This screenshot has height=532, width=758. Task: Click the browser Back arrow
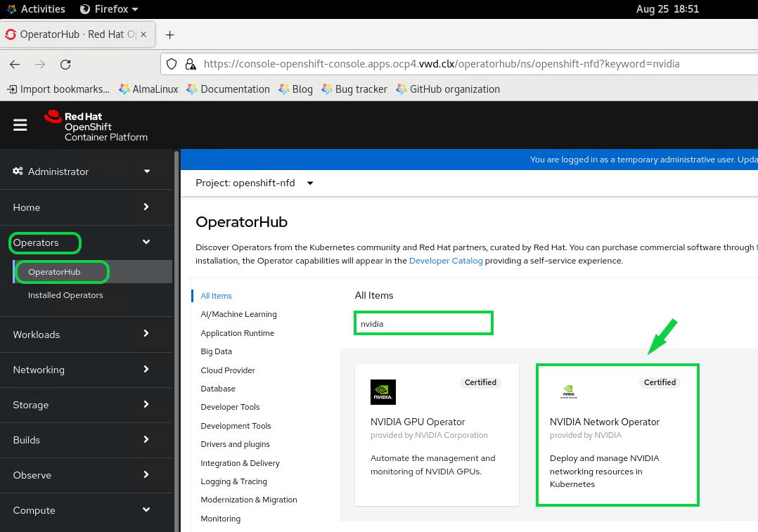coord(15,64)
